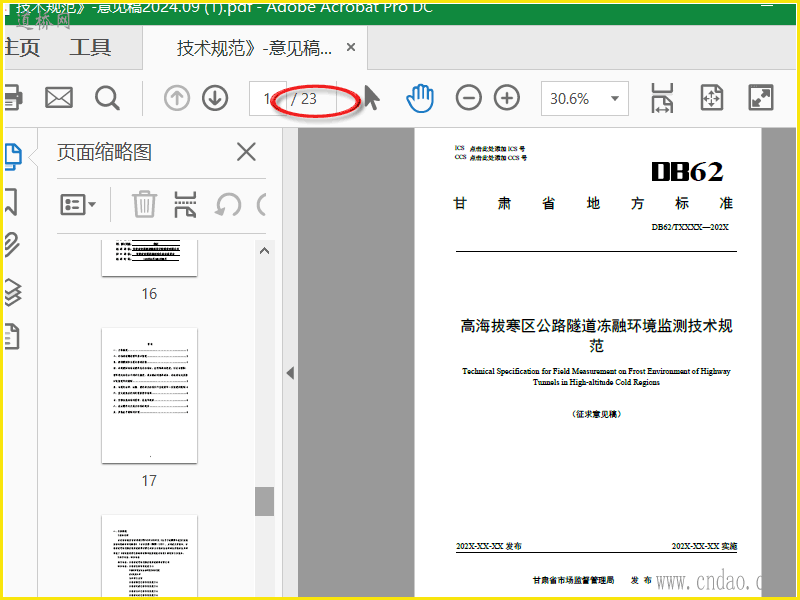Go to previous page arrow
The image size is (800, 600).
coord(177,98)
